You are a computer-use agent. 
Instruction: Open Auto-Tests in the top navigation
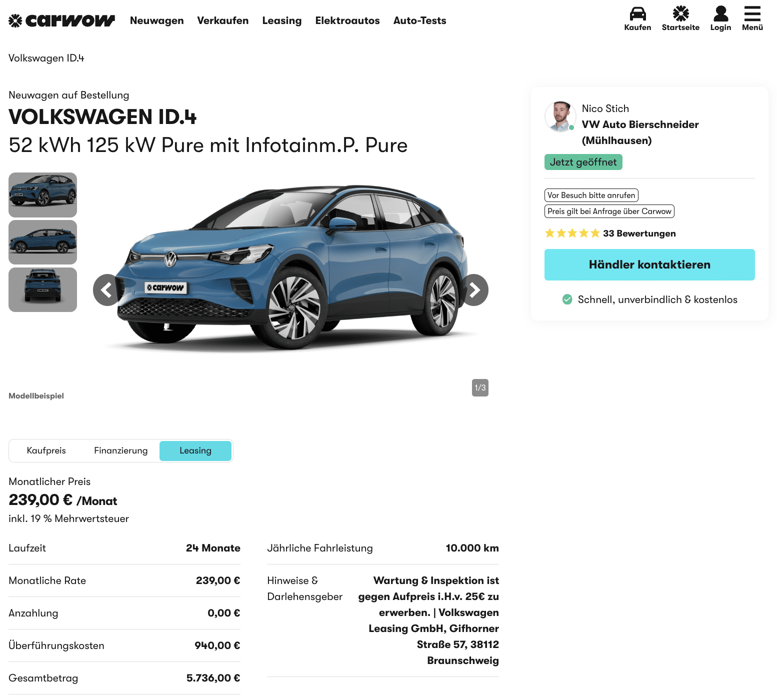point(419,20)
